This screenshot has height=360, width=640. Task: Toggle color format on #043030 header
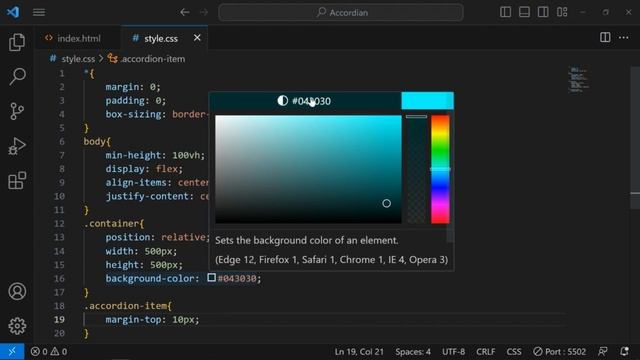pos(305,101)
